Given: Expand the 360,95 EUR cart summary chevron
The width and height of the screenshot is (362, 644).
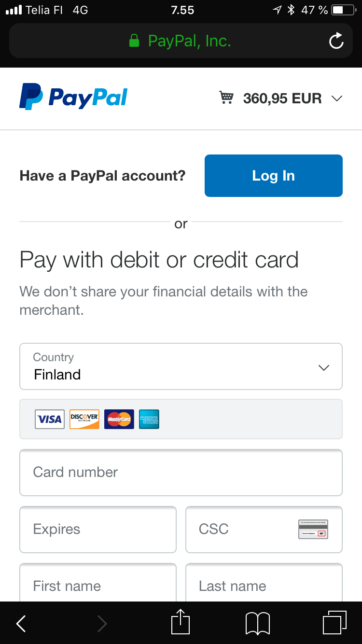Looking at the screenshot, I should [x=337, y=98].
